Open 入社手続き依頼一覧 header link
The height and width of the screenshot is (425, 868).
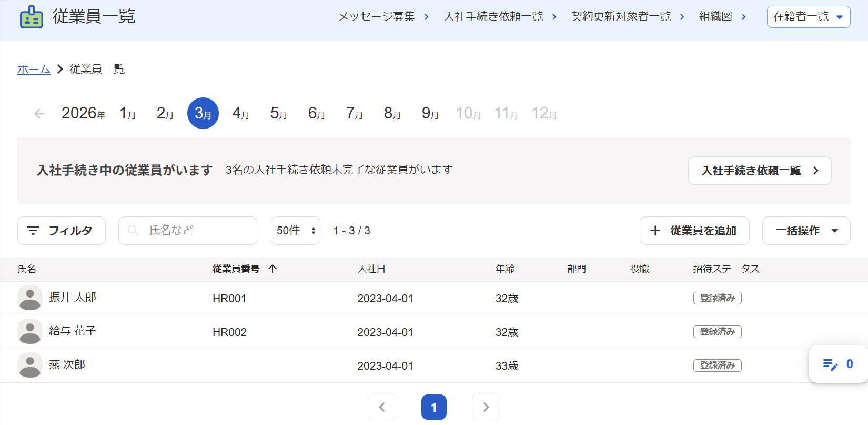[500, 17]
